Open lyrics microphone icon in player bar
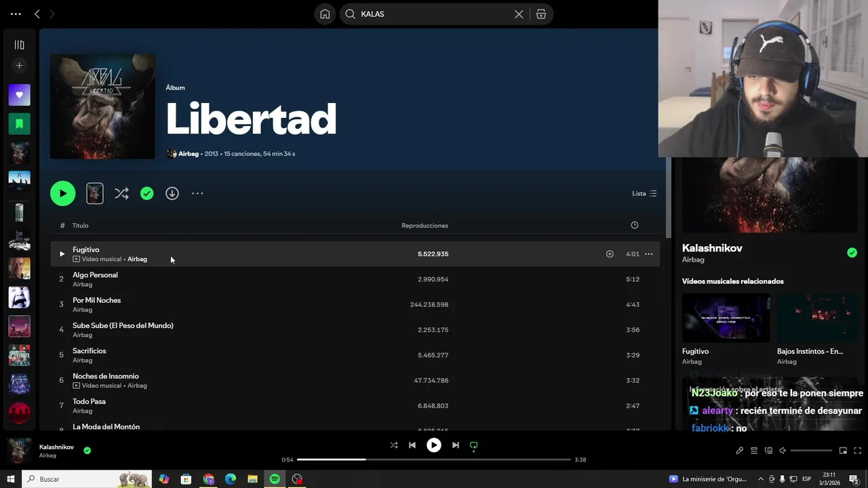The height and width of the screenshot is (488, 868). (x=739, y=451)
